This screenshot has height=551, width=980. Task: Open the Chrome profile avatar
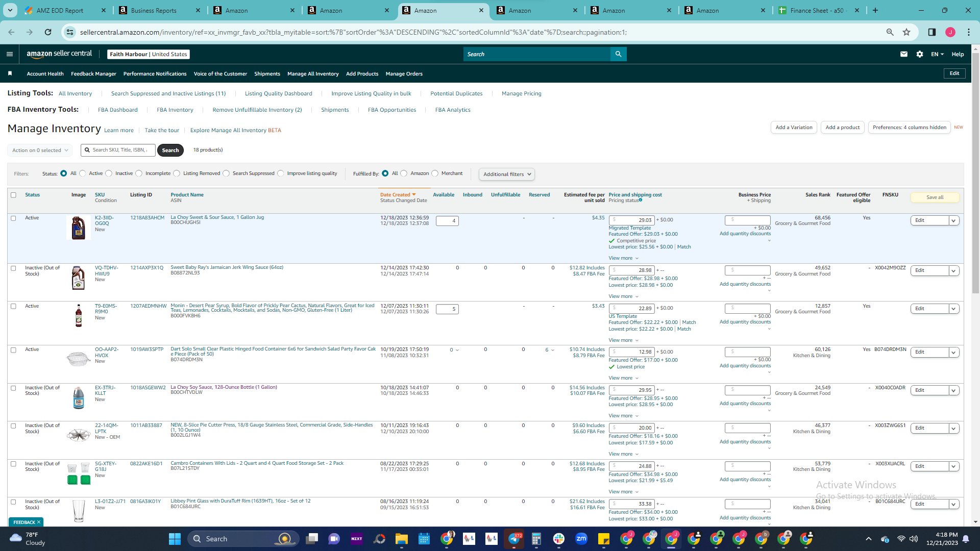(x=950, y=32)
